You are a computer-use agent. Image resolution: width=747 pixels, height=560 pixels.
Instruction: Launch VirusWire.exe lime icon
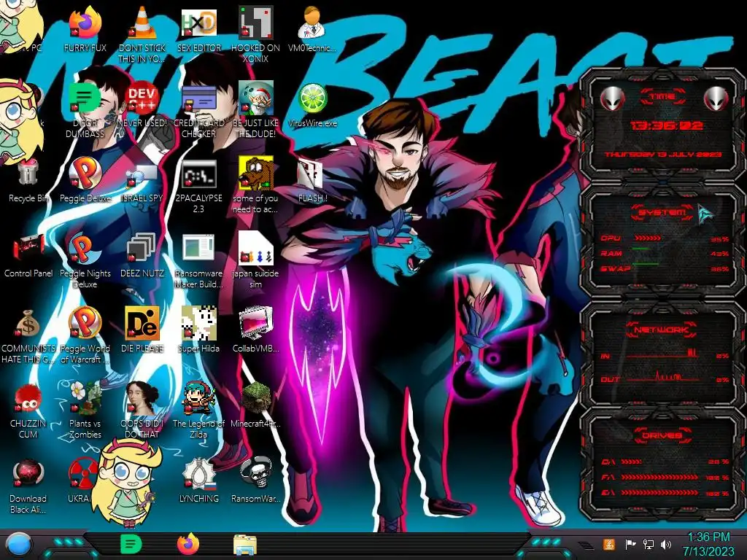click(312, 98)
